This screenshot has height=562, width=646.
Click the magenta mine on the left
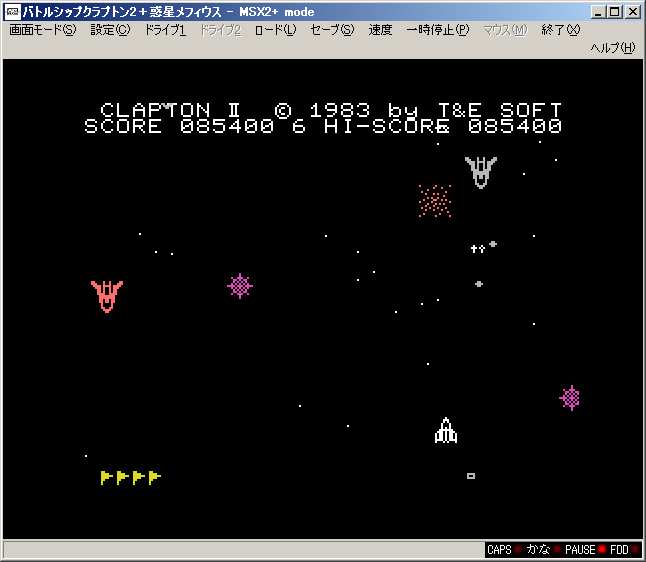pos(240,286)
